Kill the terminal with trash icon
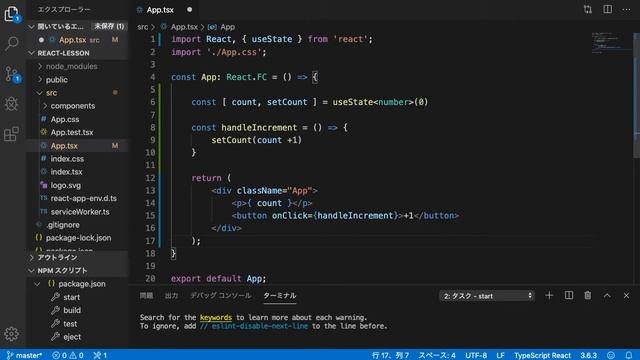 click(588, 295)
